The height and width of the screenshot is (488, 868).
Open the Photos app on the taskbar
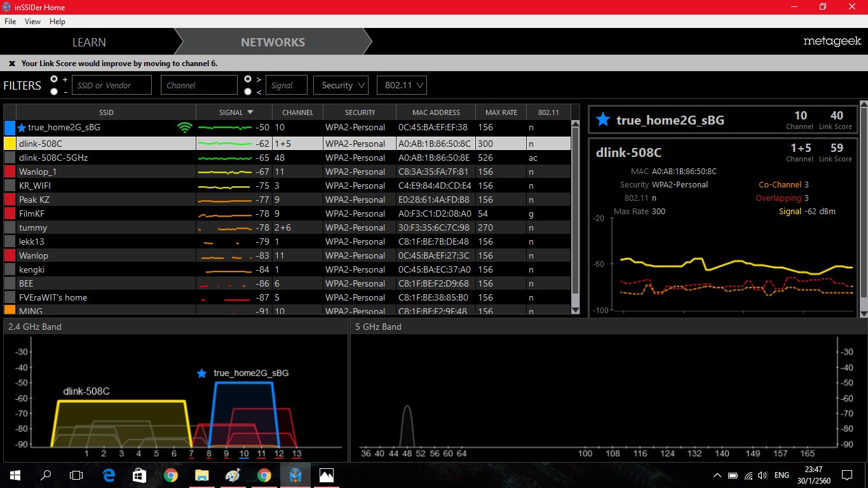point(326,475)
